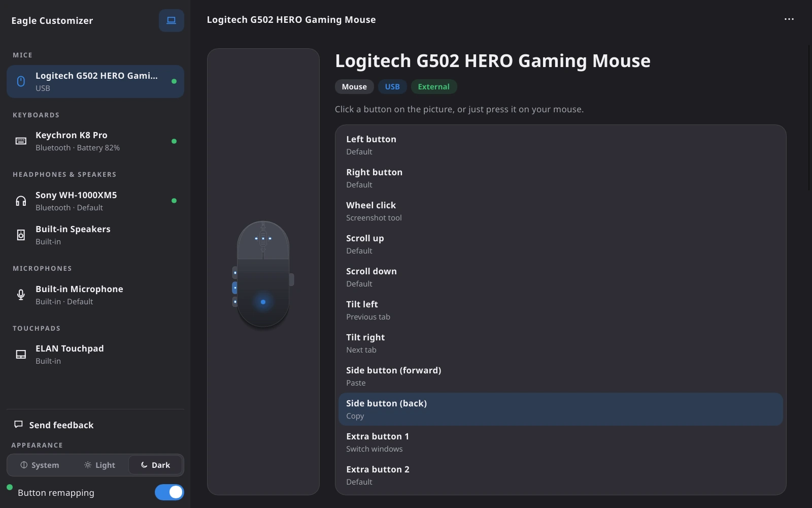Select Tilt right set to Next tab
812x508 pixels.
click(560, 343)
